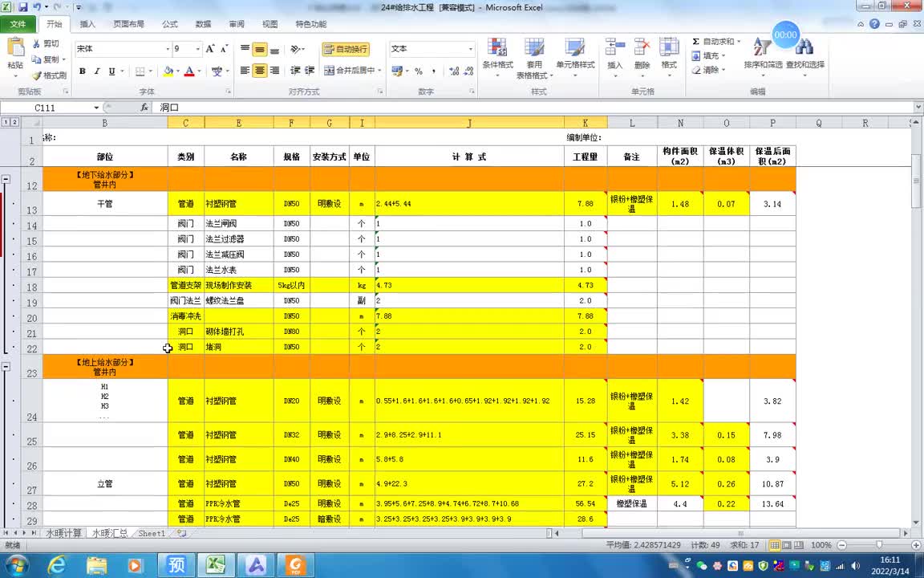Screen dimensions: 924x578
Task: Click the comma style icon
Action: click(434, 71)
